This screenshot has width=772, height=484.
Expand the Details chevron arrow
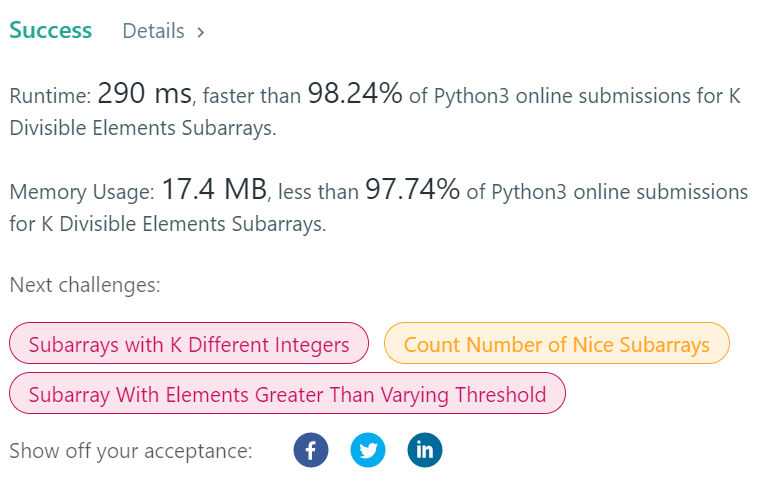pyautogui.click(x=201, y=32)
